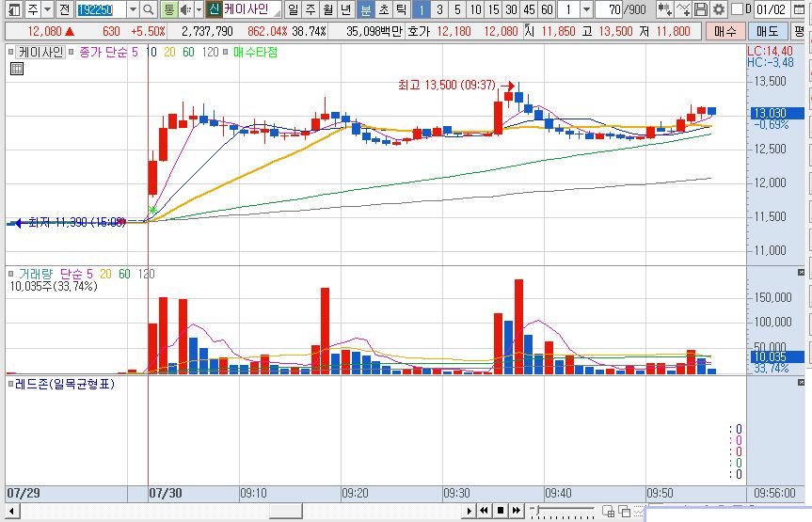Switch chart to monthly 월 period

click(328, 9)
